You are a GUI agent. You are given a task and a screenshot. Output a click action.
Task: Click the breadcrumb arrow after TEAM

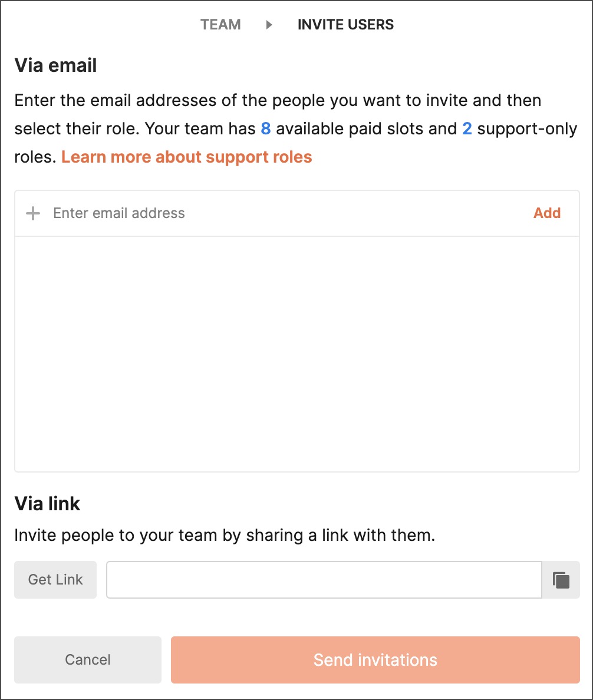269,25
